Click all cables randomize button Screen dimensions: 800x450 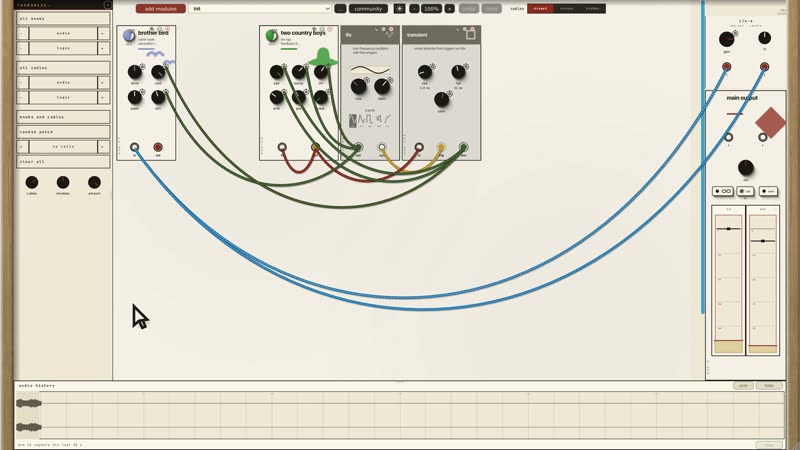[x=63, y=67]
